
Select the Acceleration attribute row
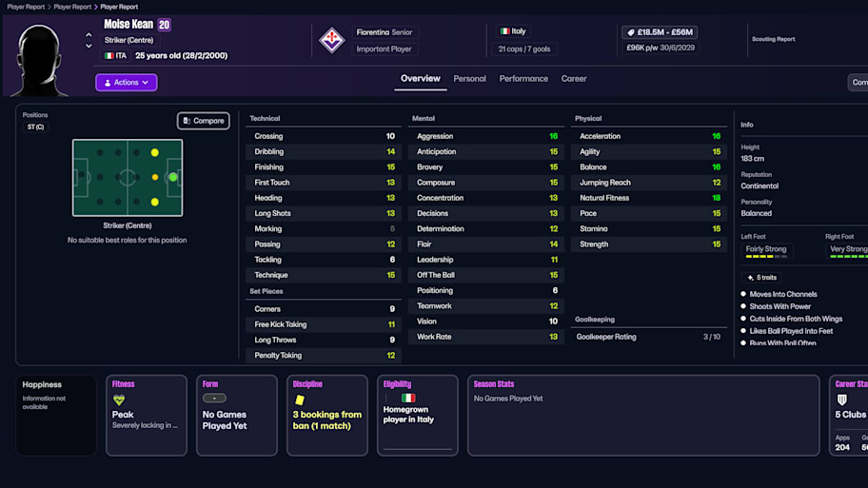click(649, 136)
